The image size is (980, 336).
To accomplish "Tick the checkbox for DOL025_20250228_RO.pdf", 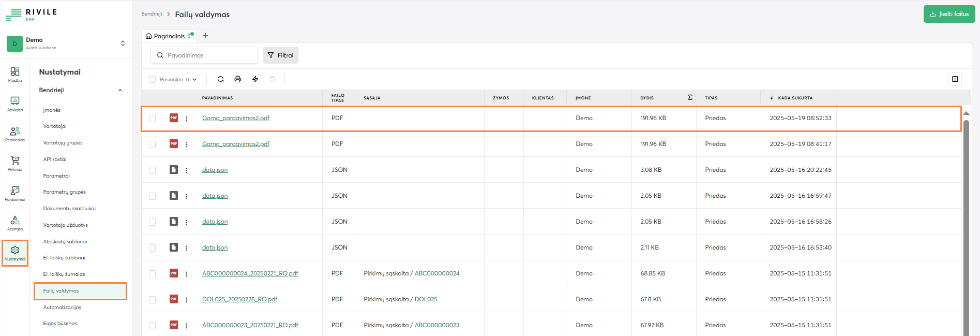I will (x=152, y=300).
